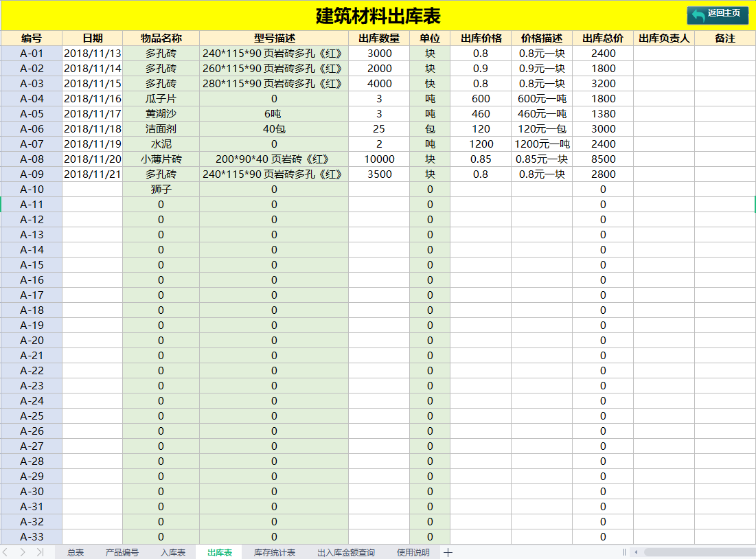Click the horizontal scrollbar thumb
This screenshot has height=559, width=756.
(700, 551)
